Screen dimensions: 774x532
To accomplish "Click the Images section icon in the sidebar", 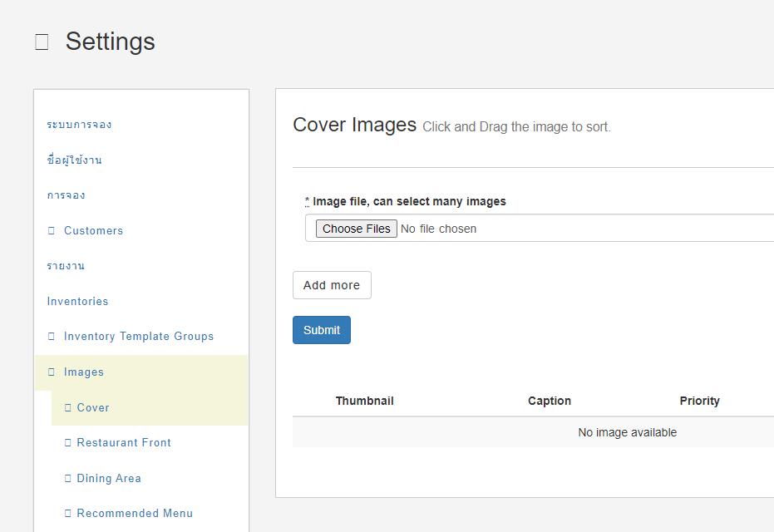I will pos(52,372).
